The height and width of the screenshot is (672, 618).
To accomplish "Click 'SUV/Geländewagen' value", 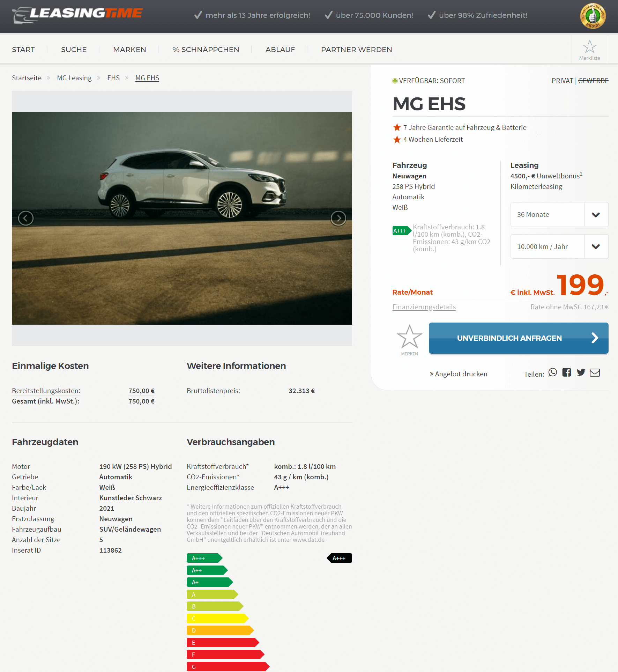I will click(130, 529).
